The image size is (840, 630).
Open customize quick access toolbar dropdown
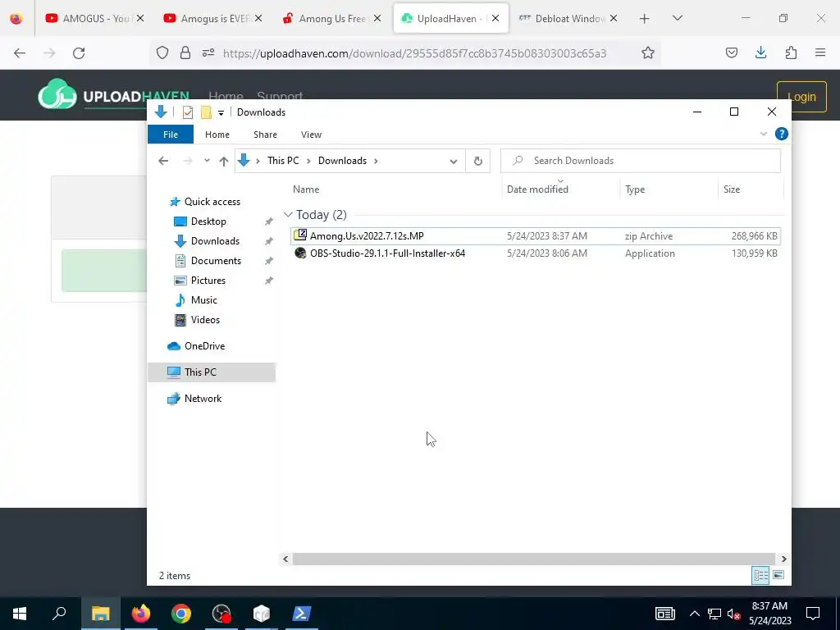(221, 113)
